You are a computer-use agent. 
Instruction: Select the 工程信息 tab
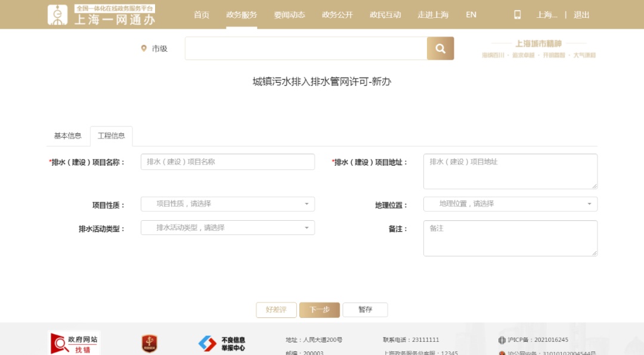(x=112, y=136)
